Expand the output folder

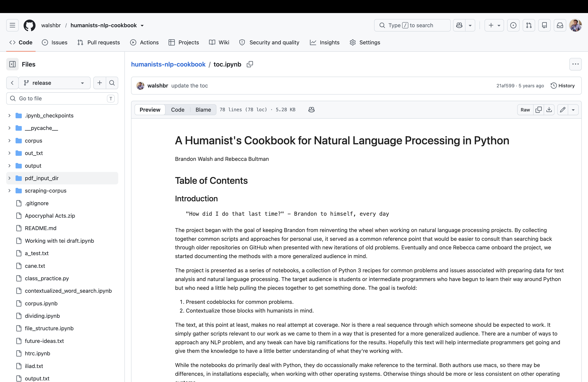(x=9, y=166)
